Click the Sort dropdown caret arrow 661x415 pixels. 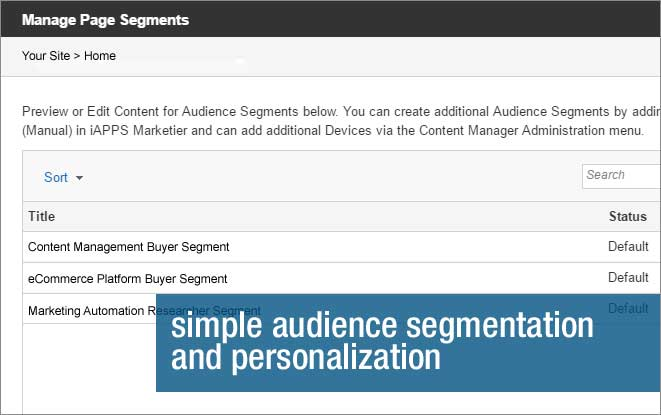pos(79,178)
